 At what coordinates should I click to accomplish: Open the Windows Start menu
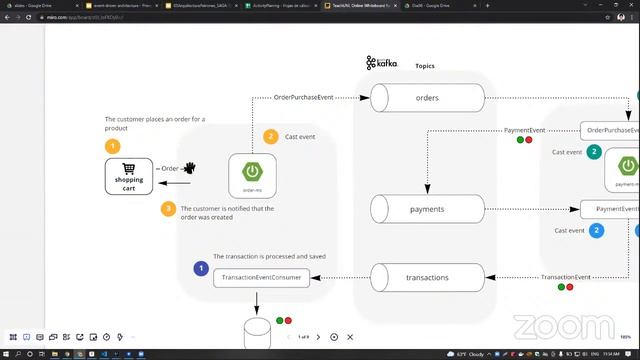click(x=6, y=354)
